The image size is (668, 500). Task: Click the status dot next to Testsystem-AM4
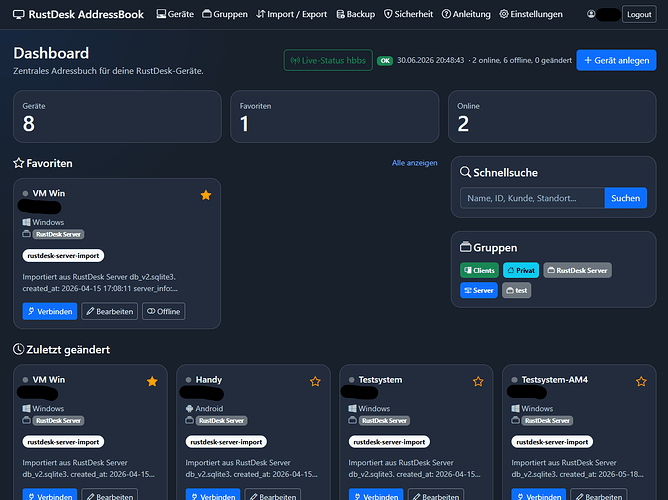click(x=514, y=379)
